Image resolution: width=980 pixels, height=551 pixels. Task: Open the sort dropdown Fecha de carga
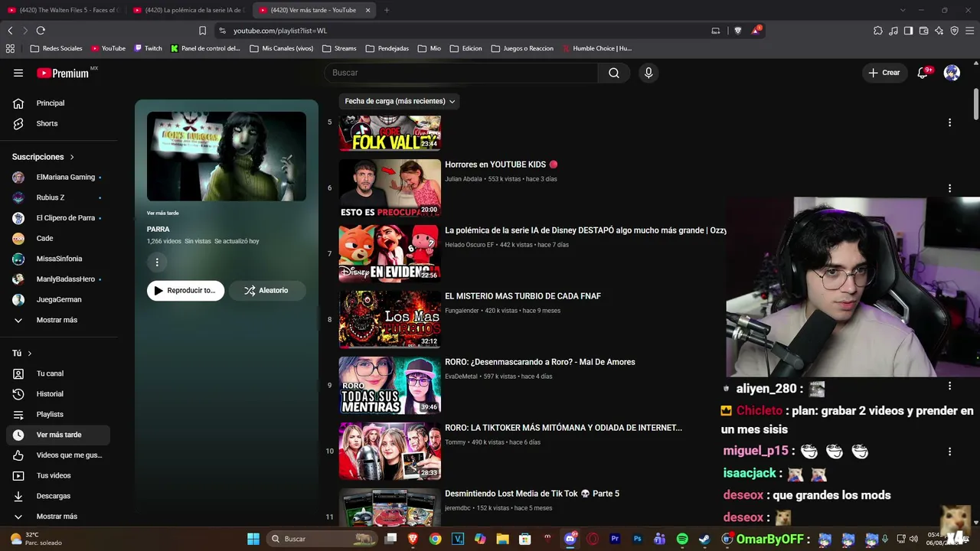(400, 101)
